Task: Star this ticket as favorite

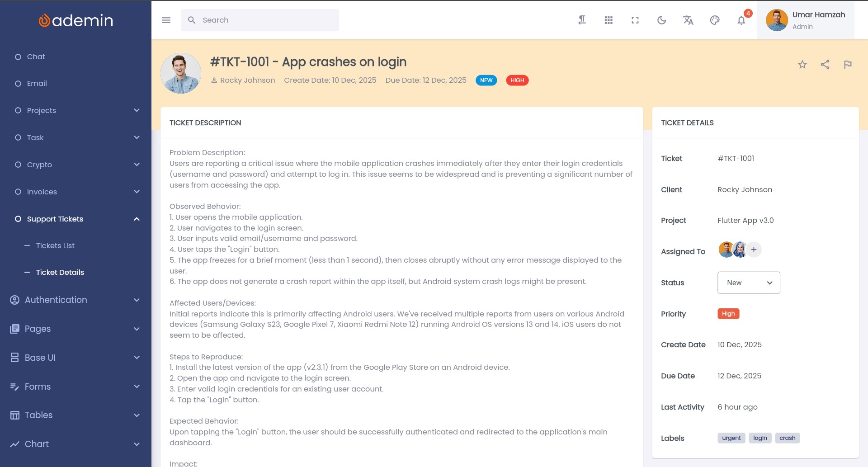Action: pyautogui.click(x=802, y=65)
